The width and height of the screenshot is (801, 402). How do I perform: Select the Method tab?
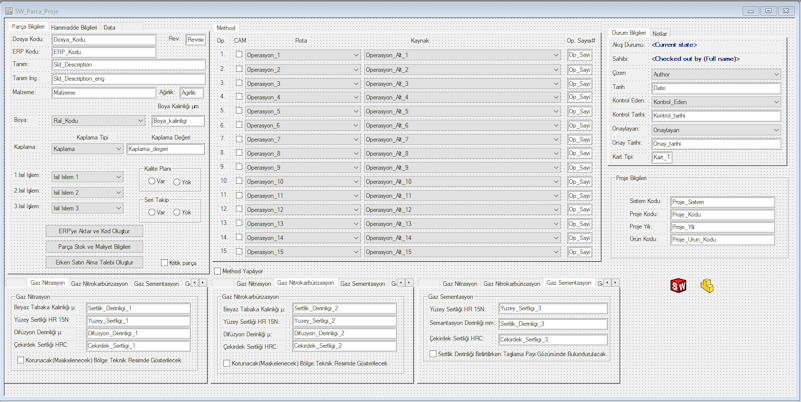point(225,28)
